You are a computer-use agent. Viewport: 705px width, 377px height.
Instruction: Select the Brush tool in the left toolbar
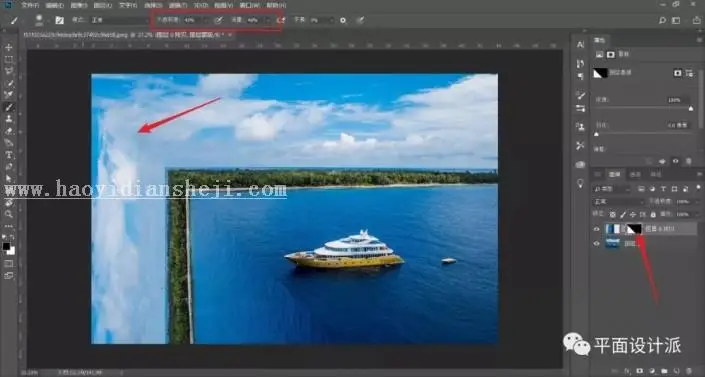tap(8, 107)
